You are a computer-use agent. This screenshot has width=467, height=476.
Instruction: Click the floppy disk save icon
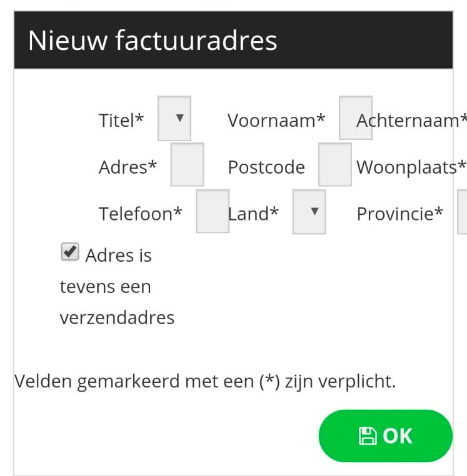coord(367,436)
